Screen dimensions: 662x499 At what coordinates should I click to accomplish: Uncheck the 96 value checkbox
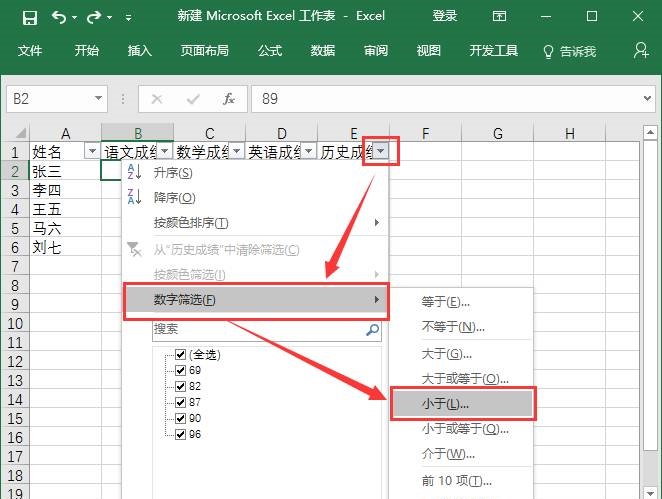point(180,434)
